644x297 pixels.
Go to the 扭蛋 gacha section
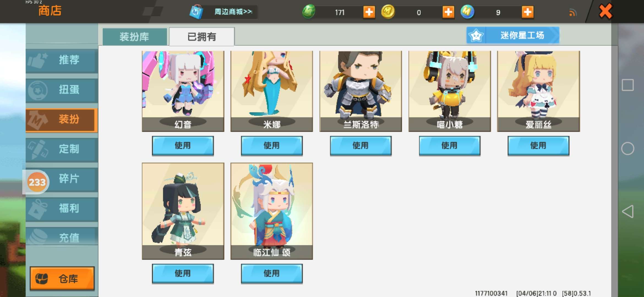pyautogui.click(x=62, y=90)
